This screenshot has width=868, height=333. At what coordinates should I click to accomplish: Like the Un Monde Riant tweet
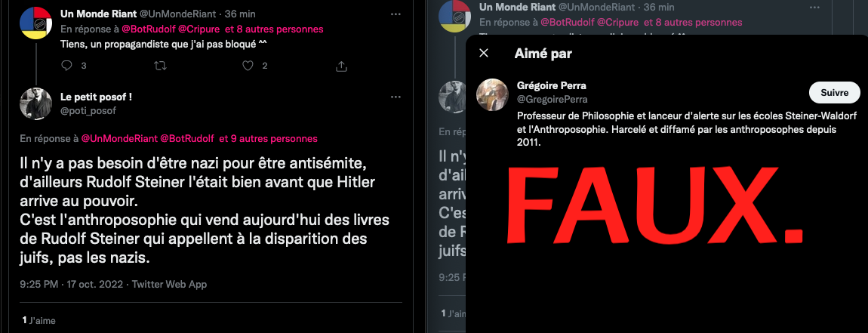[x=248, y=66]
